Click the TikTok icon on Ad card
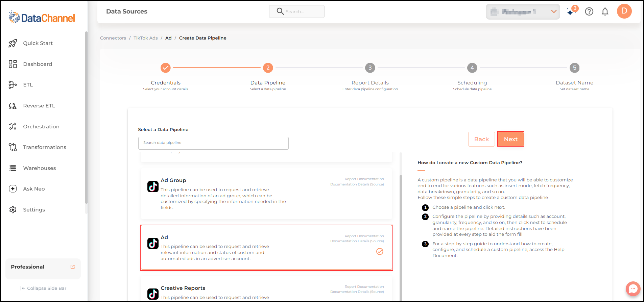The width and height of the screenshot is (644, 302). point(153,243)
